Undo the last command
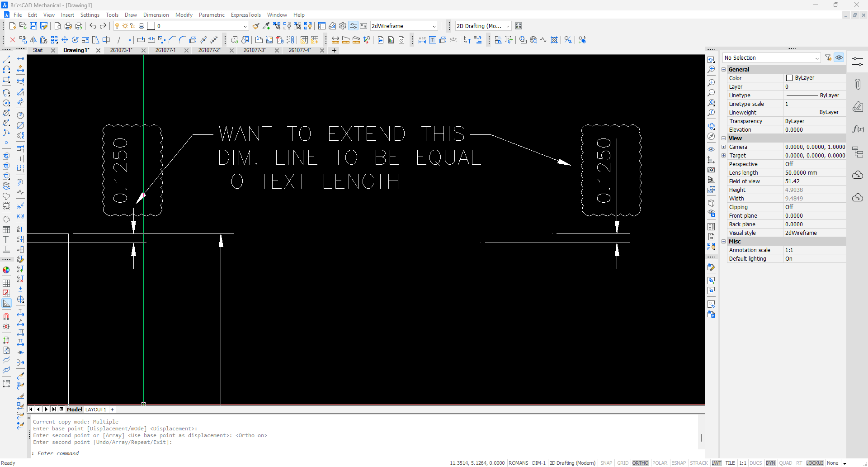Screen dimensions: 868x467 pyautogui.click(x=92, y=26)
